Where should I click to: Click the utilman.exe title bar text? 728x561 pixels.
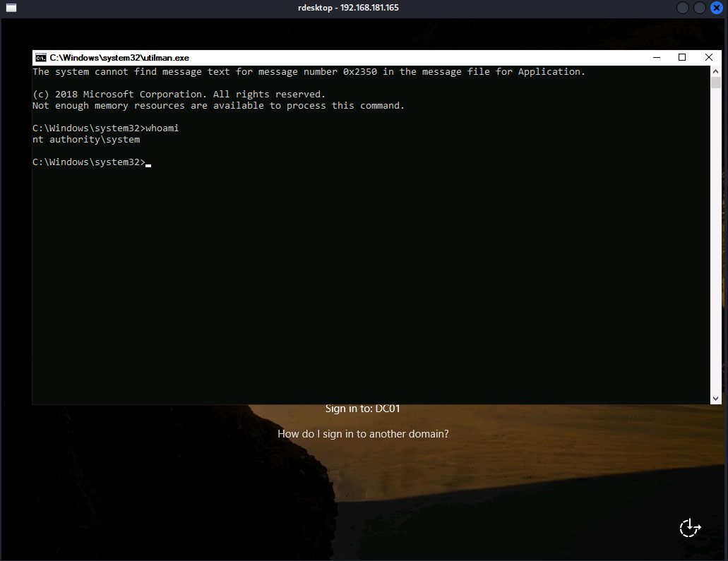coord(119,58)
